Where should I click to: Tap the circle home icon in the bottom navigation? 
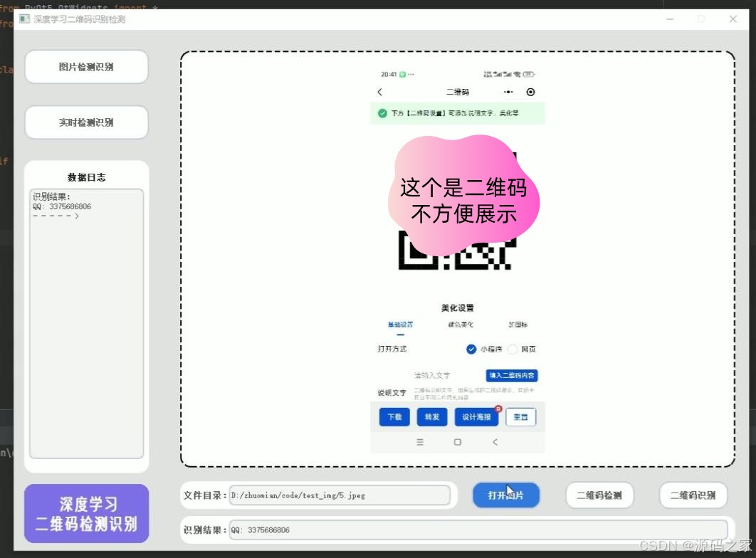[x=458, y=441]
